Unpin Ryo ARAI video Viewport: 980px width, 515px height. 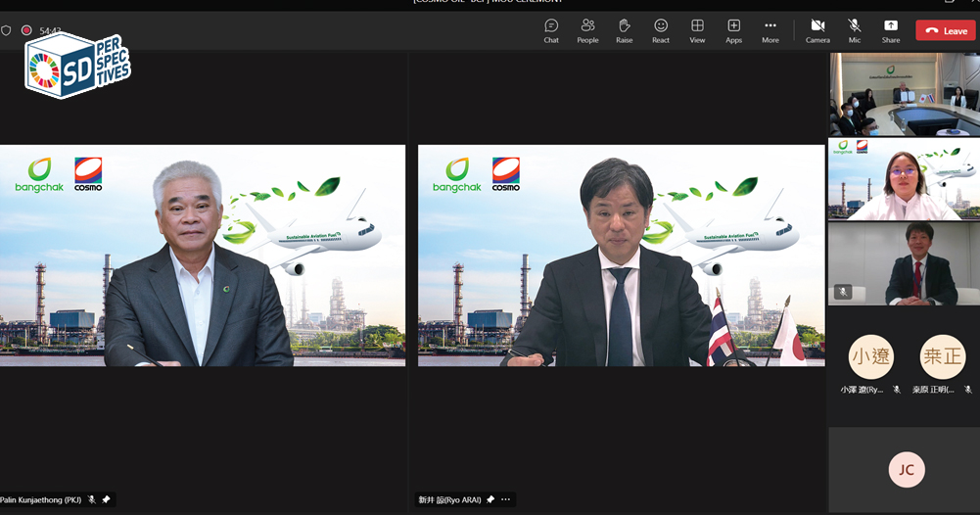[490, 499]
